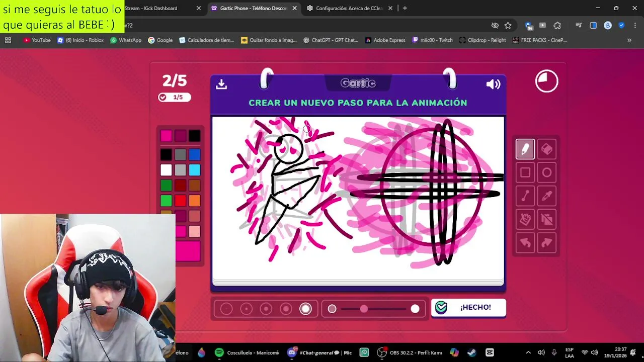Open the YouTube bookmark
This screenshot has height=362, width=644.
point(37,40)
